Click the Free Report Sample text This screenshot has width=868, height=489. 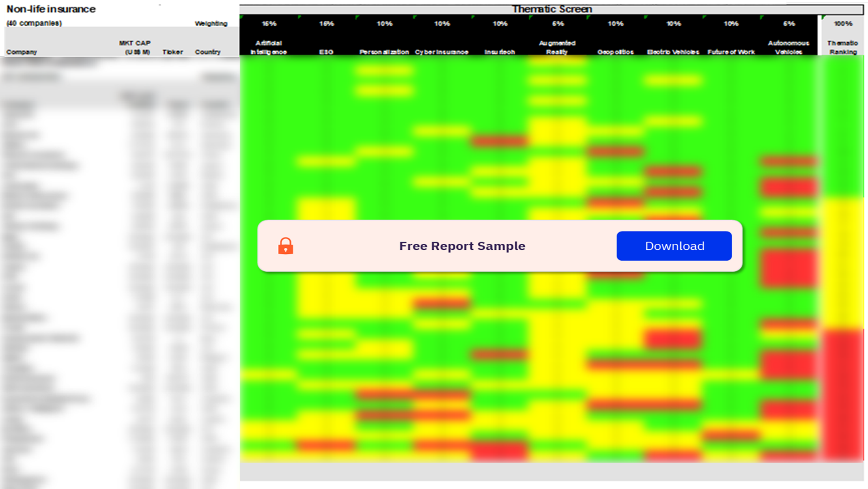point(462,246)
